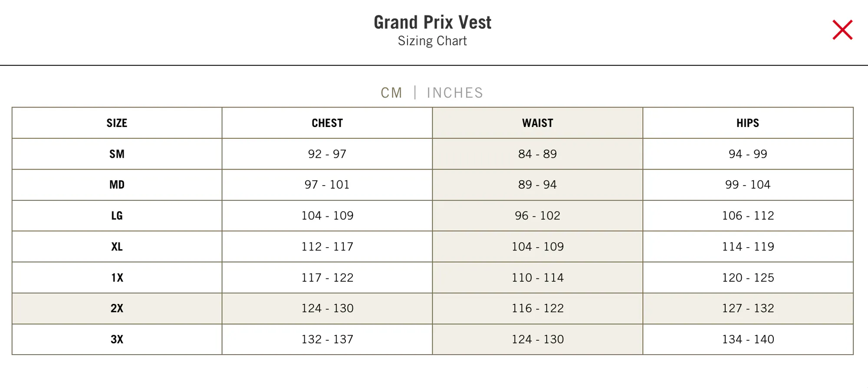Select the XL size row label
The width and height of the screenshot is (868, 388).
[117, 247]
